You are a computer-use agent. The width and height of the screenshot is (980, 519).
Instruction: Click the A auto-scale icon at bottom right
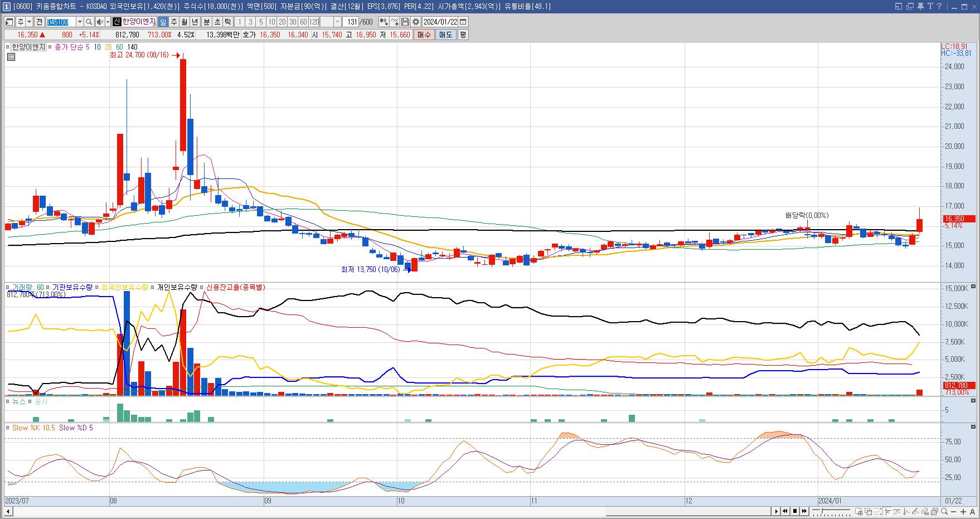point(973,511)
